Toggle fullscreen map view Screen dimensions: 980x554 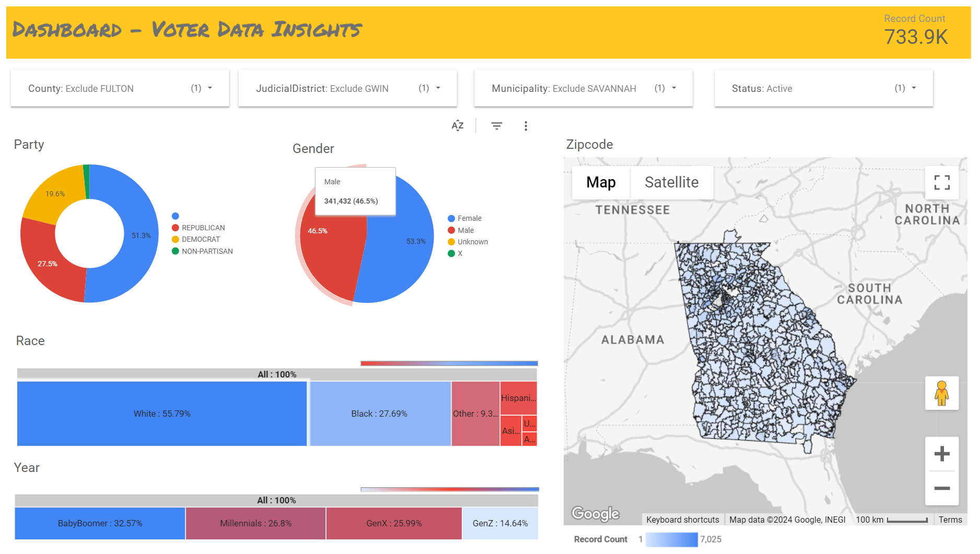[941, 182]
